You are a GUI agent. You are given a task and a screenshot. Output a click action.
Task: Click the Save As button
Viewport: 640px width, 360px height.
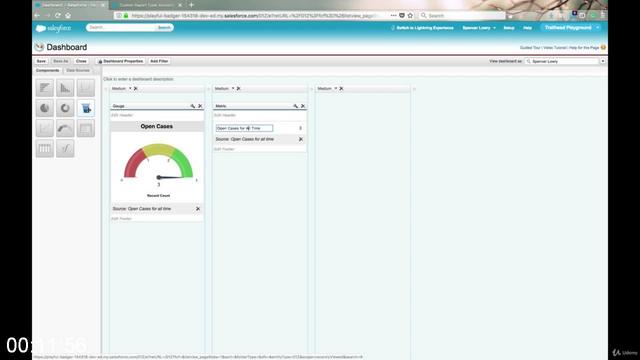(x=61, y=61)
